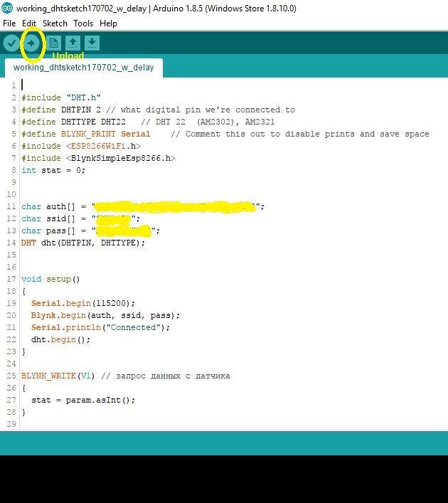Click the black console output area

click(x=224, y=479)
